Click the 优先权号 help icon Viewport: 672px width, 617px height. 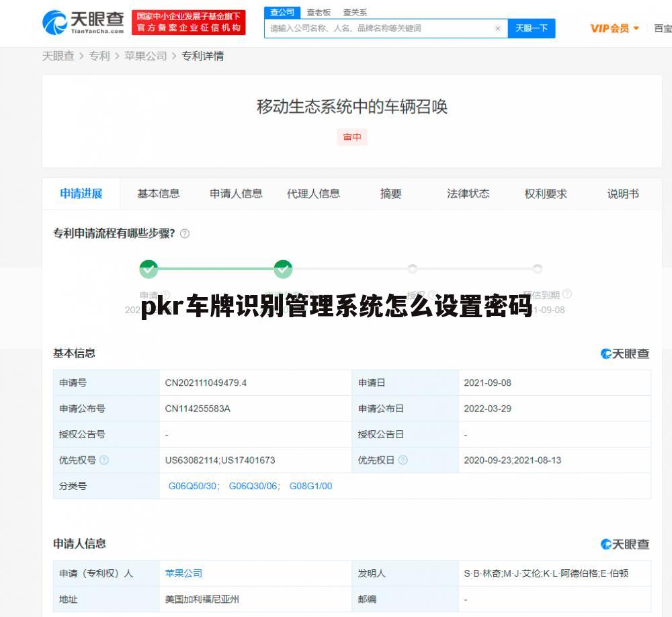tap(103, 460)
